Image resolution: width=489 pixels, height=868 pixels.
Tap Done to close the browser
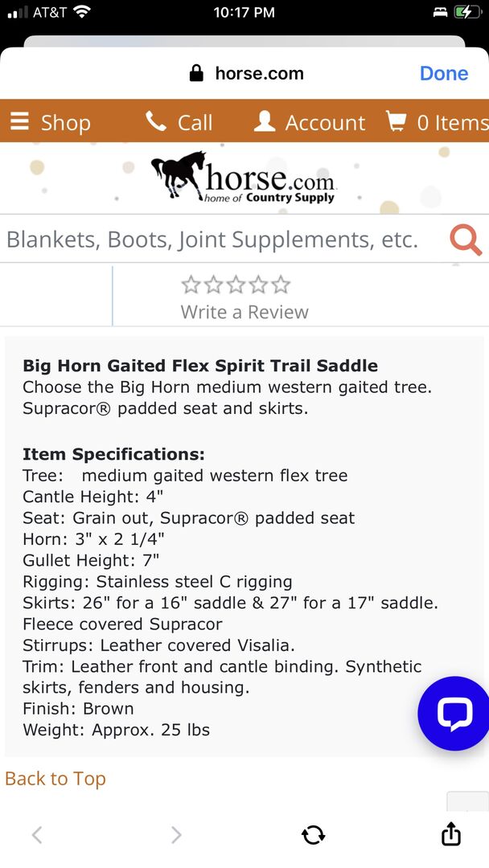[x=443, y=73]
